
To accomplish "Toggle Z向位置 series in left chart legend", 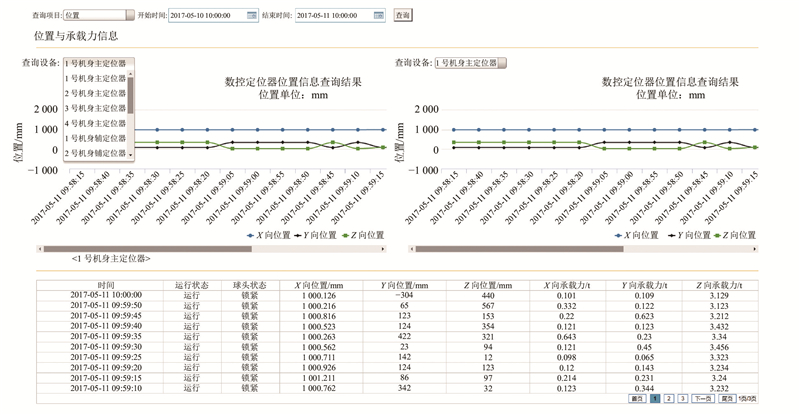I will [x=363, y=235].
